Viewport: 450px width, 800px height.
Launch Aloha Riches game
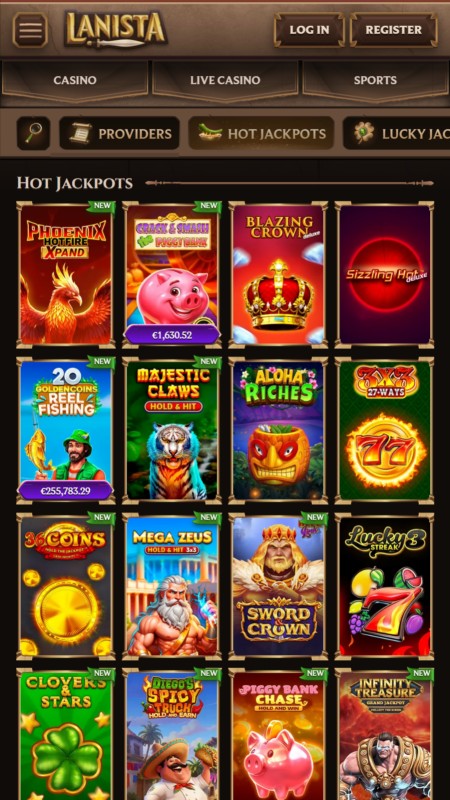(x=279, y=430)
